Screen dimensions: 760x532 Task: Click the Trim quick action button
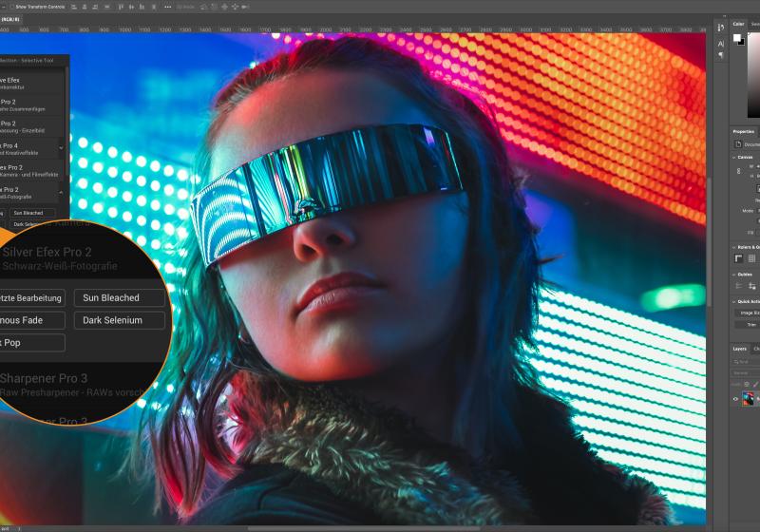pyautogui.click(x=750, y=325)
